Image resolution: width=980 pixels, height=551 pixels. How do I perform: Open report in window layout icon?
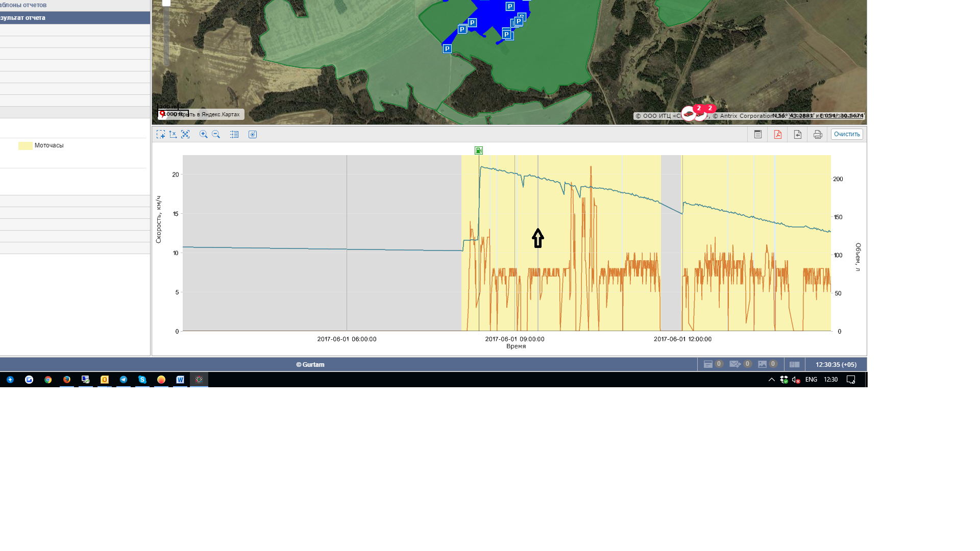(x=758, y=134)
